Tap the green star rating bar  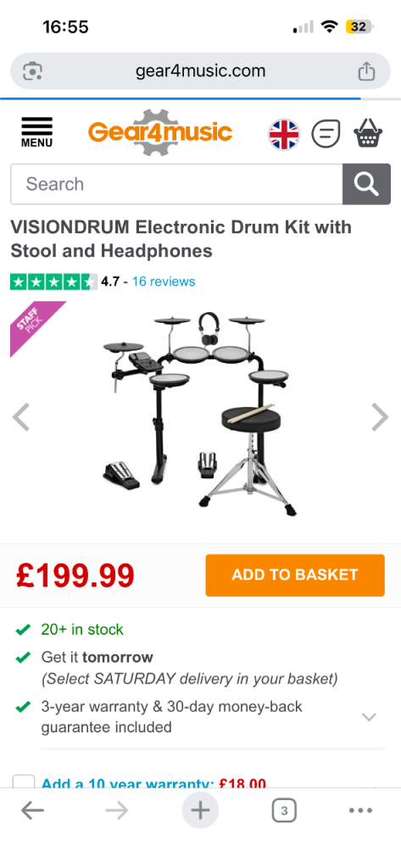pyautogui.click(x=53, y=281)
